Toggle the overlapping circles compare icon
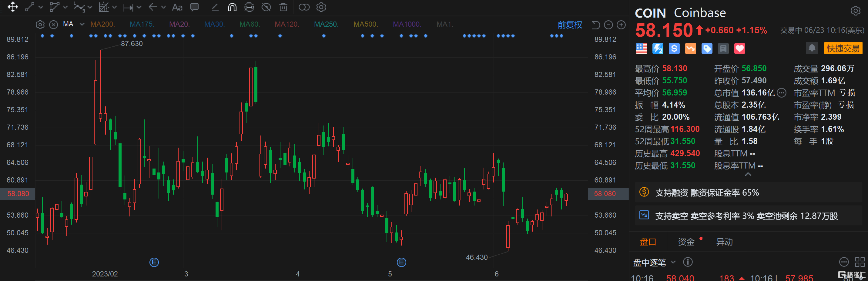868x281 pixels. 304,7
